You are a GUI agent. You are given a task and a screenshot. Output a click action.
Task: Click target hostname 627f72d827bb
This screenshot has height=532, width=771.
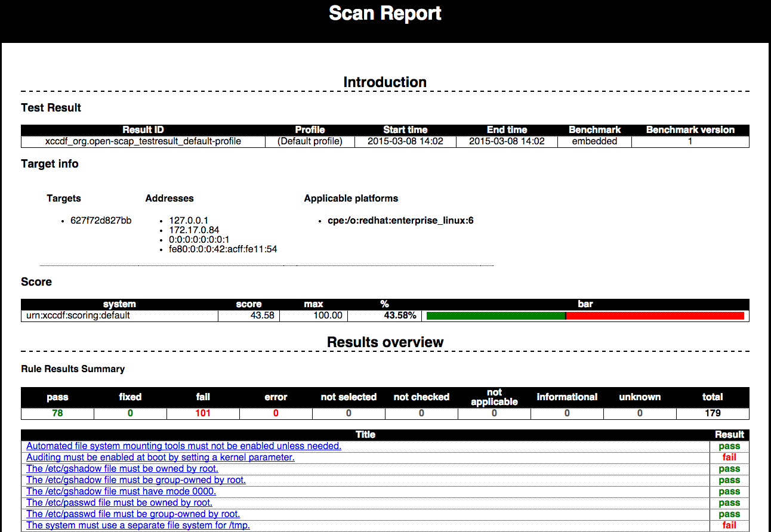pyautogui.click(x=101, y=220)
